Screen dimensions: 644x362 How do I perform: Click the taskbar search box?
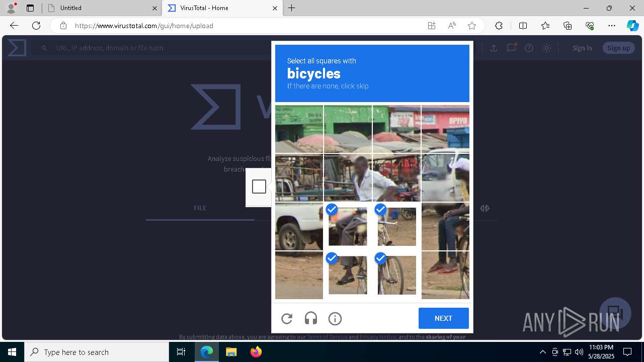click(97, 352)
